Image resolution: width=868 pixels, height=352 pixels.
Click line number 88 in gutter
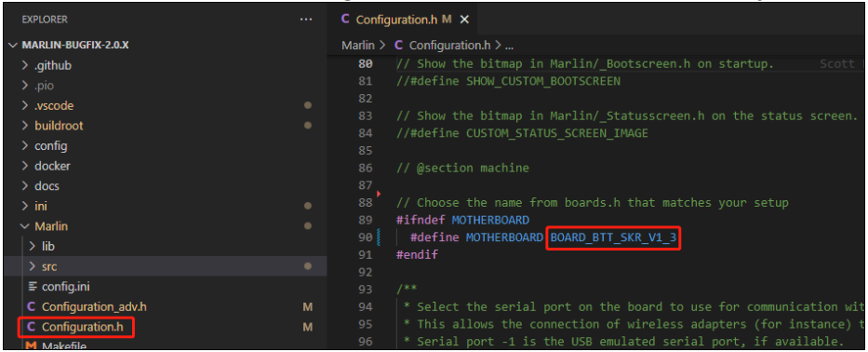point(365,202)
